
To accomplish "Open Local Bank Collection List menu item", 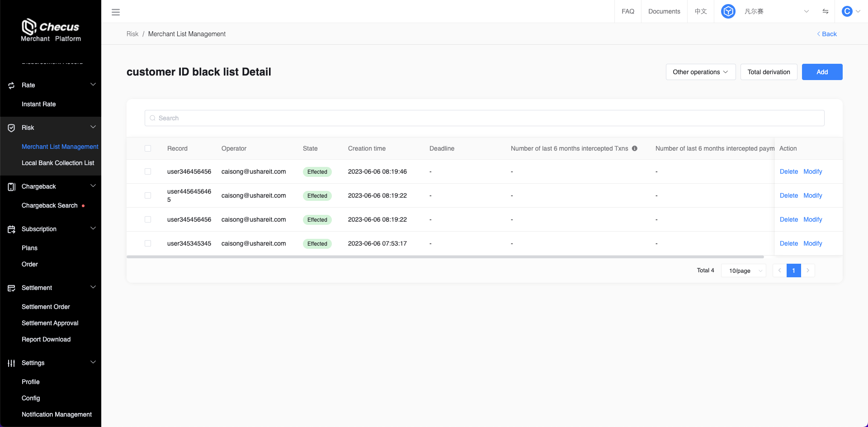I will (58, 163).
